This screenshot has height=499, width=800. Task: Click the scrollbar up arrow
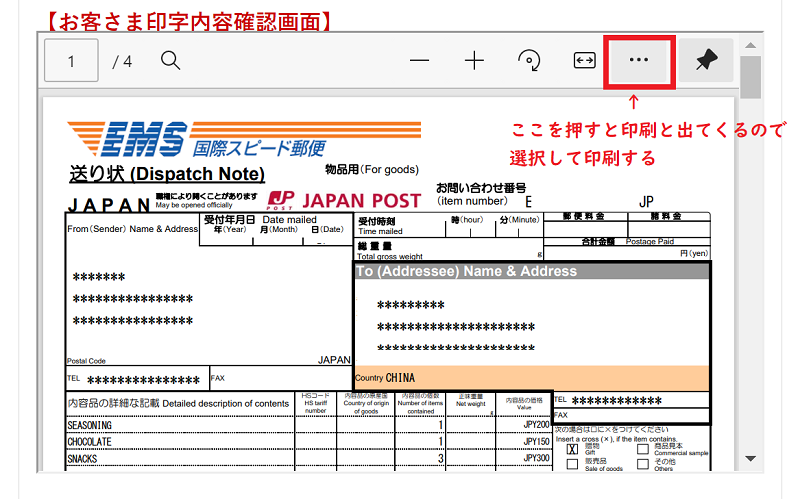tap(751, 45)
